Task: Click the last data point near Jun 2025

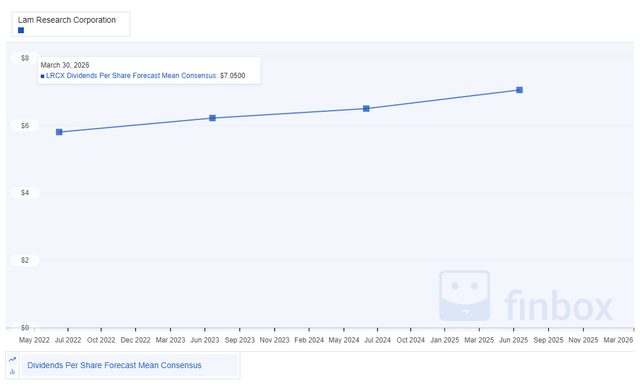Action: click(x=519, y=90)
